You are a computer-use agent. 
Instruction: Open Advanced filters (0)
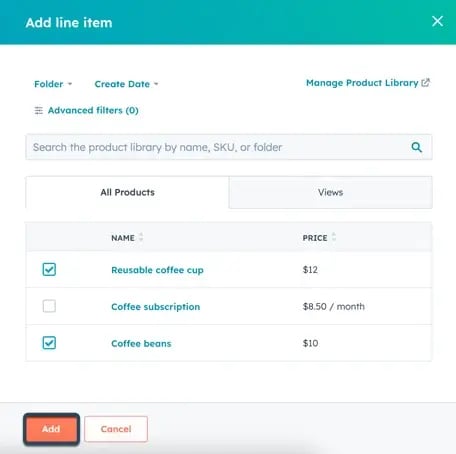pos(93,110)
